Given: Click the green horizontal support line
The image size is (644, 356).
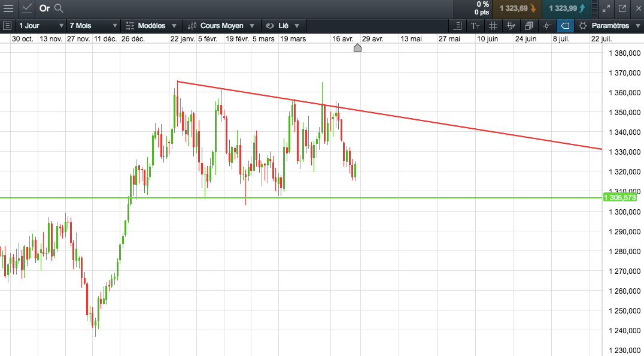Looking at the screenshot, I should pyautogui.click(x=301, y=198).
